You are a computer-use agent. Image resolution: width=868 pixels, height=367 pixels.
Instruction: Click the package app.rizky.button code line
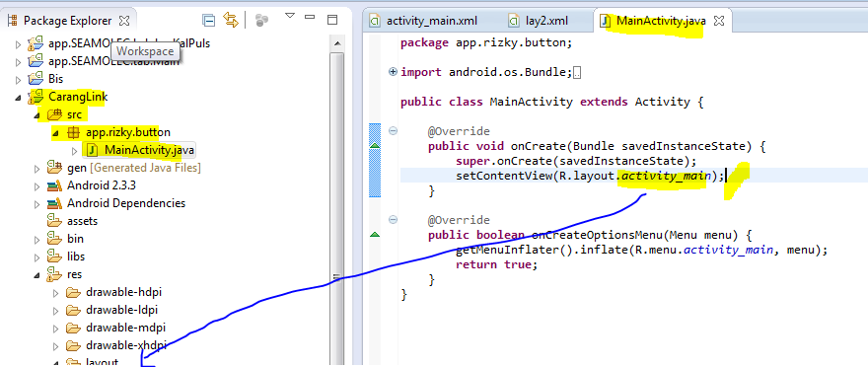tap(485, 42)
